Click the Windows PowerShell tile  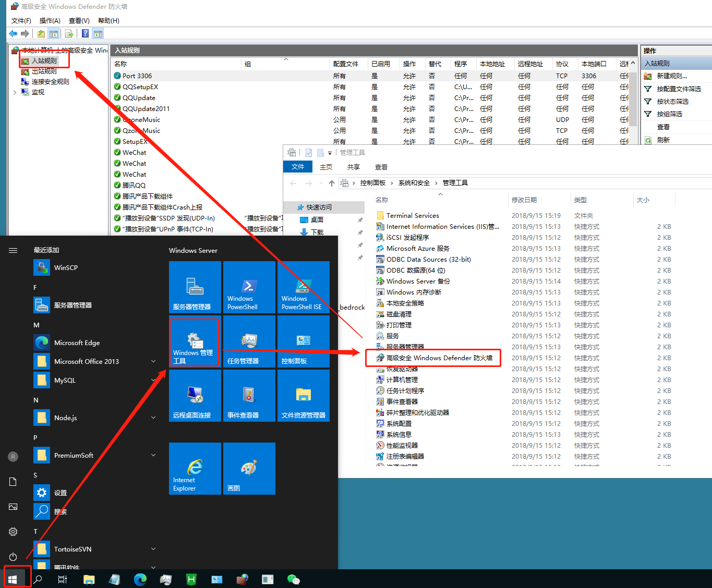pyautogui.click(x=249, y=287)
